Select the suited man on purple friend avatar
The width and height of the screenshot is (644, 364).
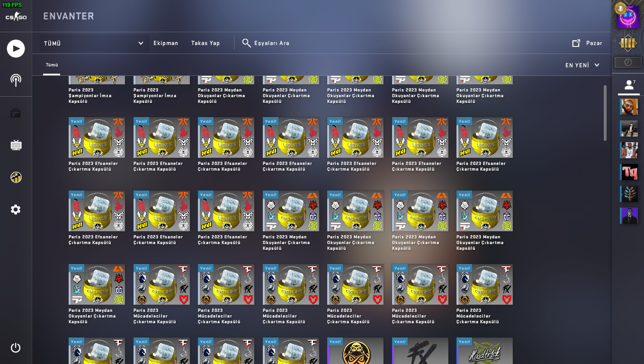pyautogui.click(x=629, y=216)
